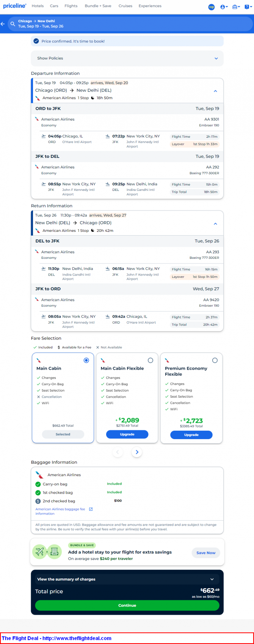Open the Hotels tab
254x644 pixels.
pyautogui.click(x=38, y=6)
